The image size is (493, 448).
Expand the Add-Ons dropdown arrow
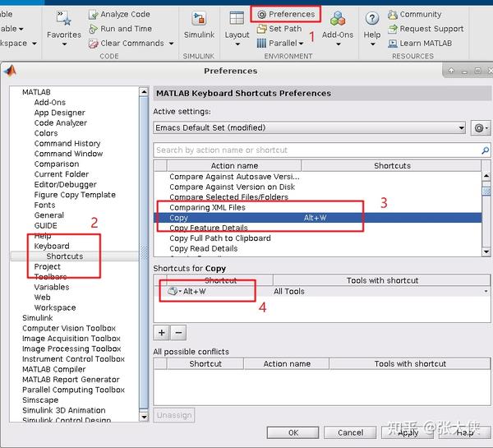339,44
